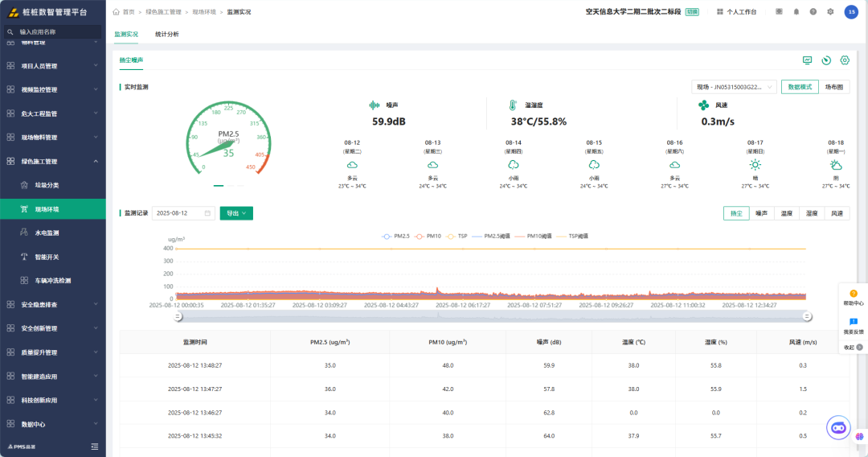Click the 现场环境 tower crane icon
This screenshot has height=457, width=868.
(24, 209)
